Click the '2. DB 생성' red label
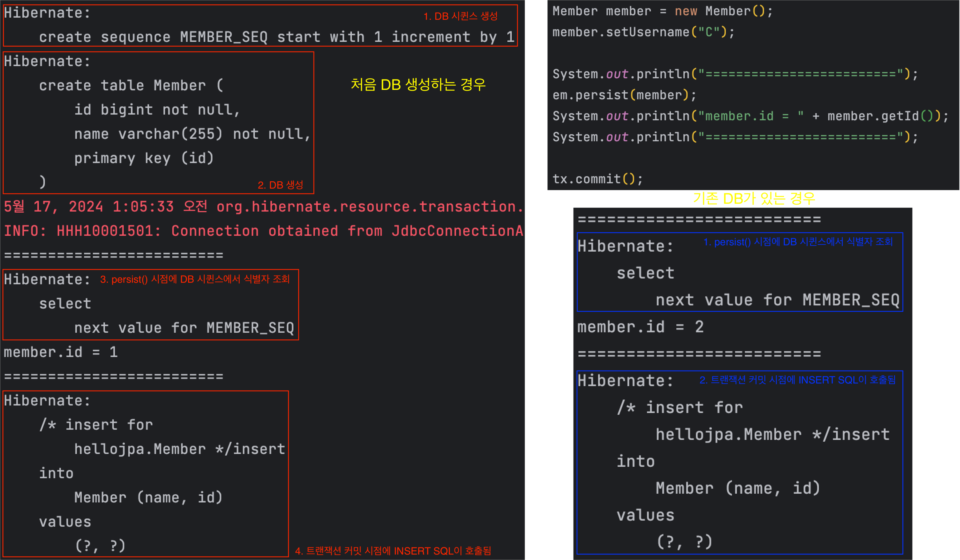960x560 pixels. pyautogui.click(x=281, y=185)
